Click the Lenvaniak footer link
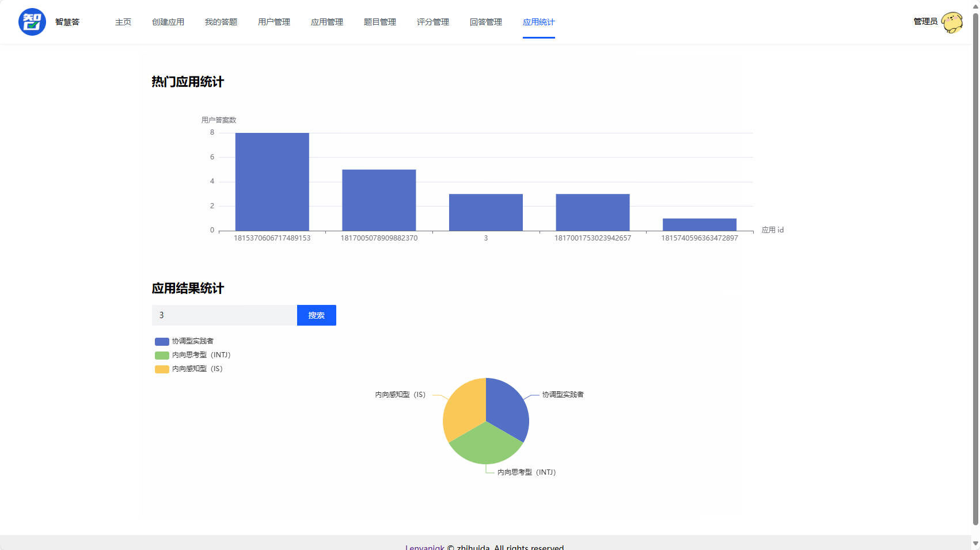 tap(425, 547)
